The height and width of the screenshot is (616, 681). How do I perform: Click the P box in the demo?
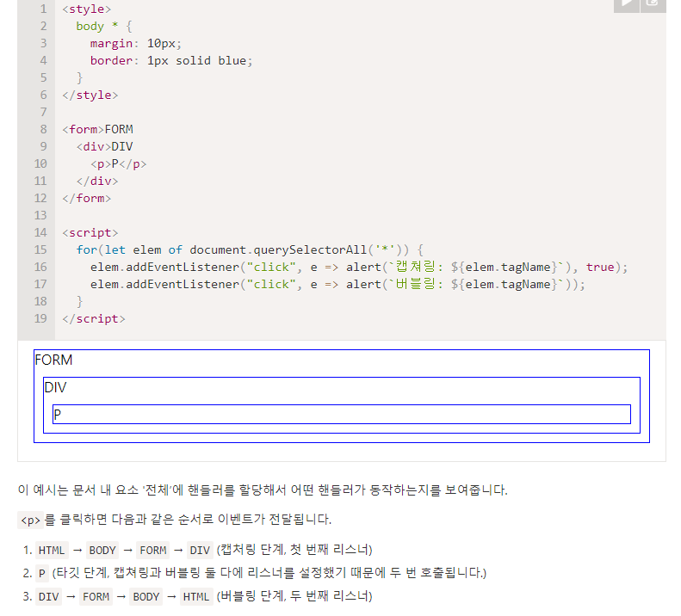pyautogui.click(x=342, y=414)
